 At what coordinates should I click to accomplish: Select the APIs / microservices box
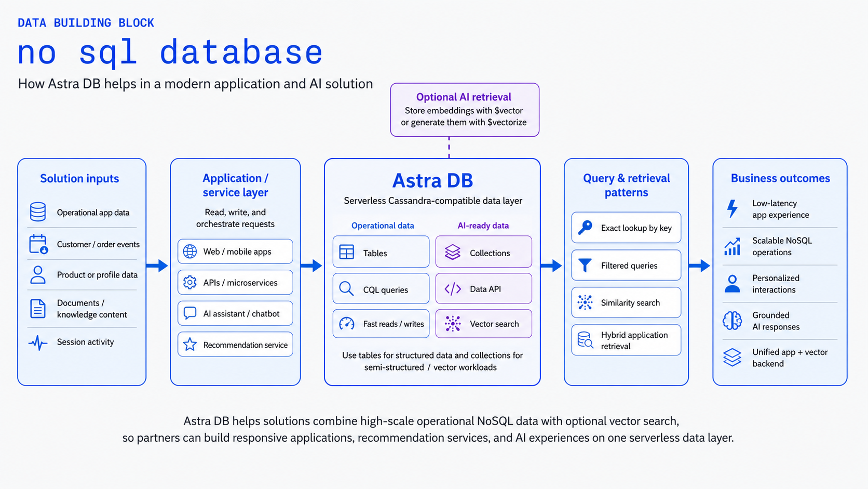pos(235,282)
